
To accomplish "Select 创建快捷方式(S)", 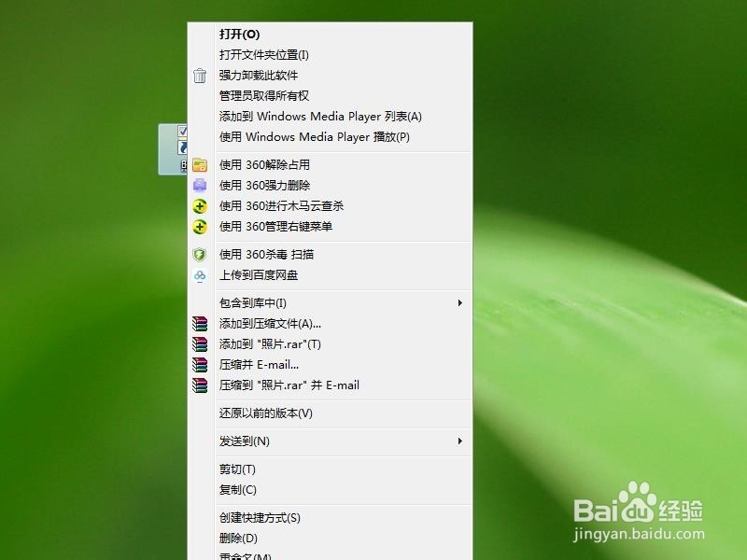I will [x=330, y=518].
